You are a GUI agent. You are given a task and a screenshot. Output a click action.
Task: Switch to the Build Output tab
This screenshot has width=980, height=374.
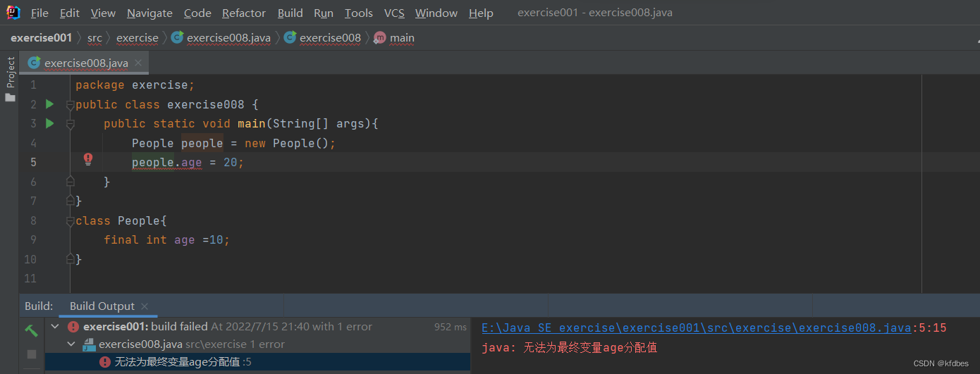click(x=102, y=306)
